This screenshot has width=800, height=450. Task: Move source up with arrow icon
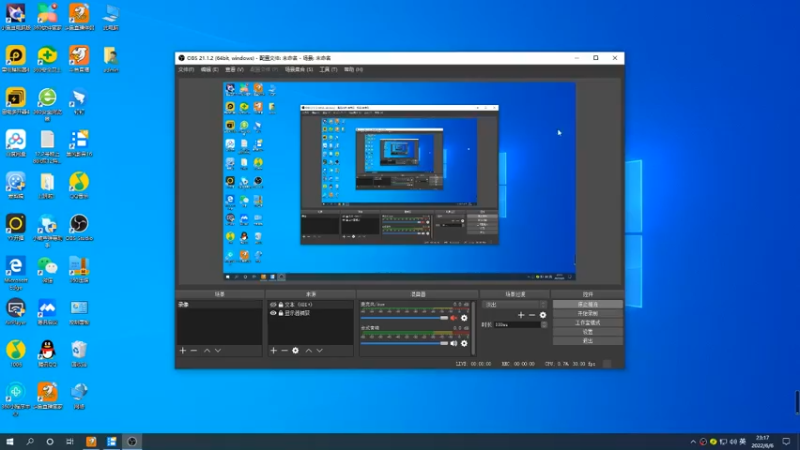click(309, 351)
